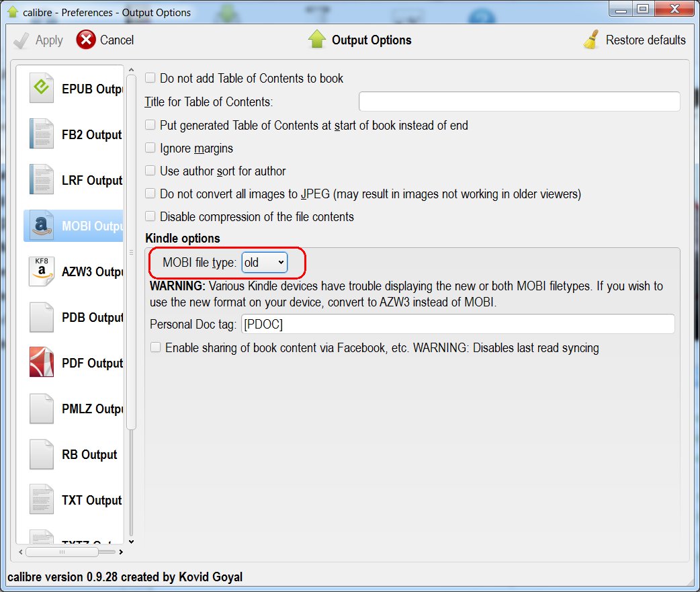Click the red PDF Output icon
This screenshot has width=700, height=592.
(x=42, y=362)
